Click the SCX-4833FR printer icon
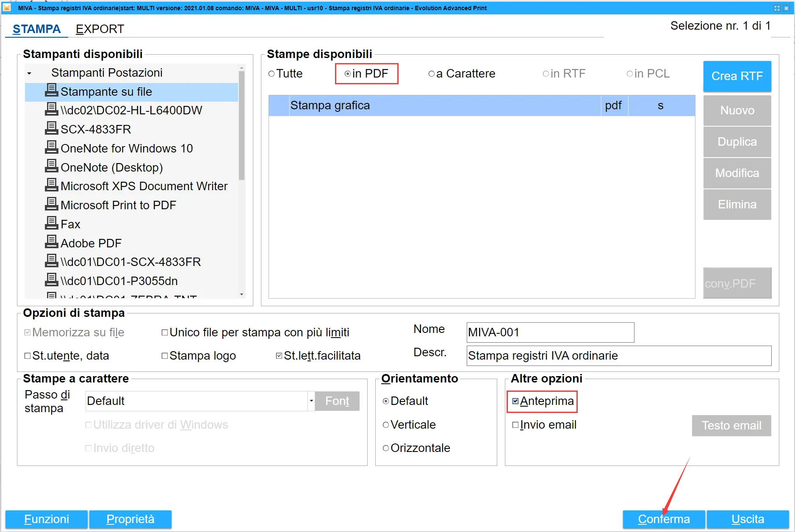 [x=51, y=128]
